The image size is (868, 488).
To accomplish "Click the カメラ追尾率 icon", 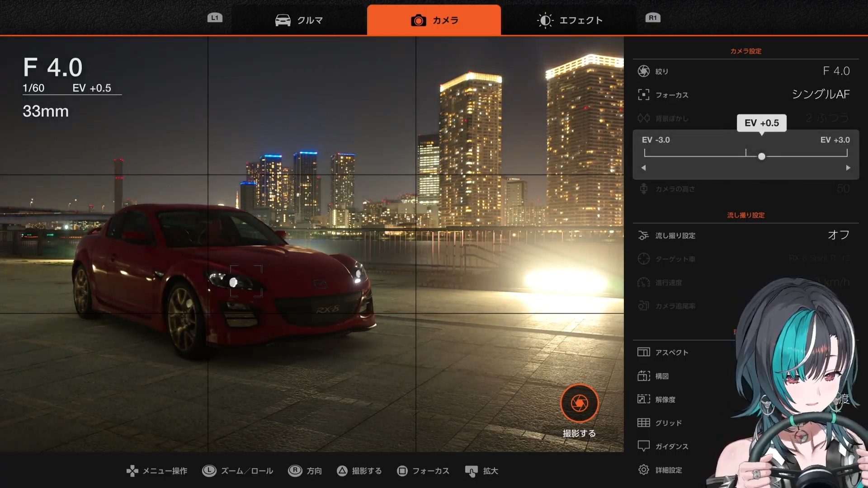I will [x=643, y=306].
